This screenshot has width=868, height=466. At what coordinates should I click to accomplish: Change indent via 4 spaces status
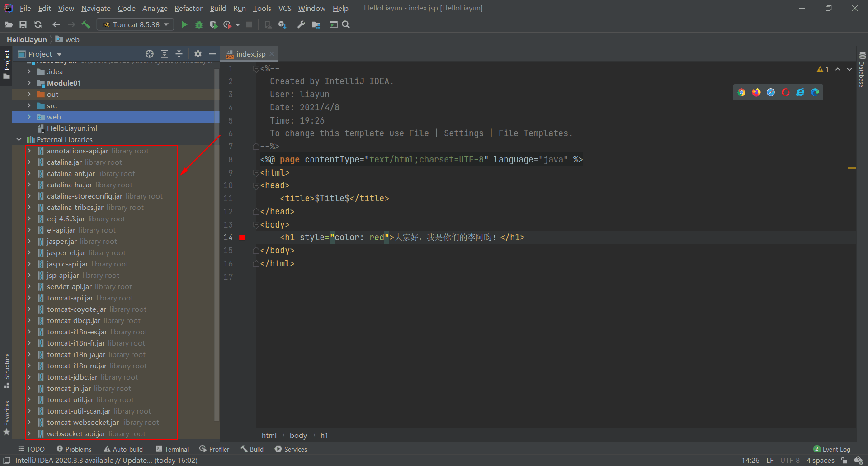coord(820,460)
